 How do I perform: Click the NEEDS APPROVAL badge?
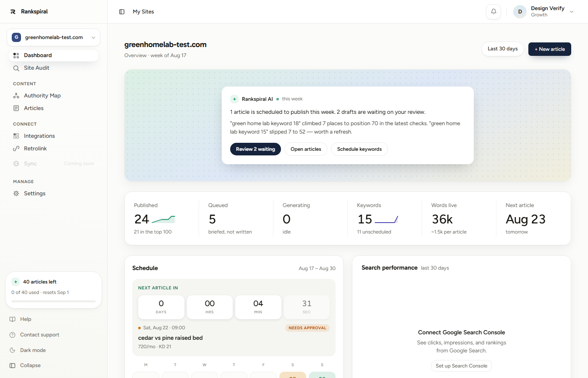pyautogui.click(x=307, y=328)
